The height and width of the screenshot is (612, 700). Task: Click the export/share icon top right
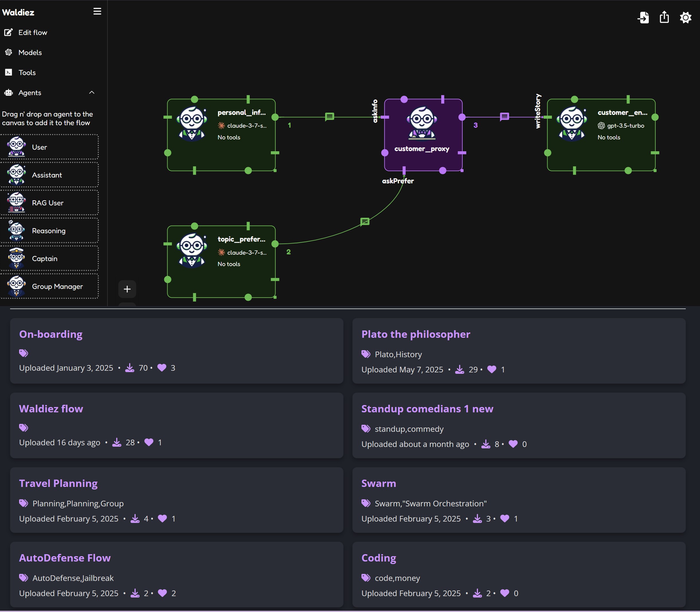[x=664, y=17]
